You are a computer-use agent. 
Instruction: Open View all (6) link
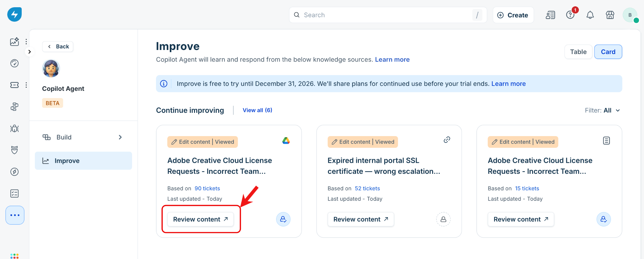257,110
